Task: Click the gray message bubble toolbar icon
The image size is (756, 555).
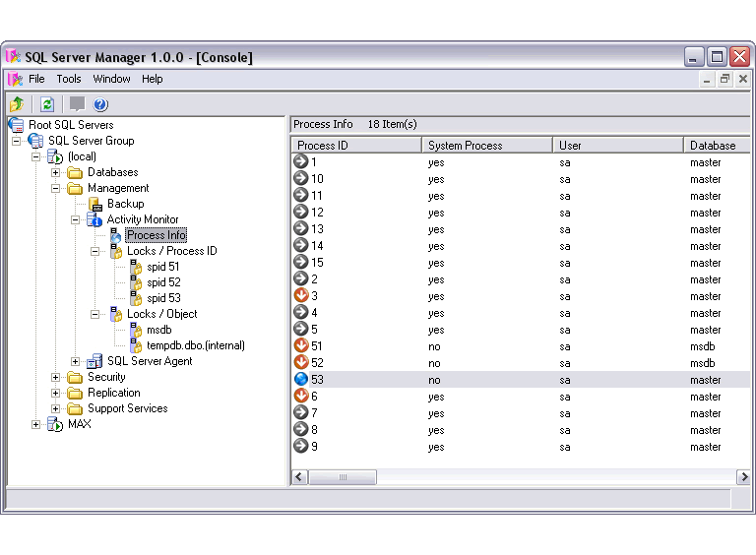Action: 77,104
